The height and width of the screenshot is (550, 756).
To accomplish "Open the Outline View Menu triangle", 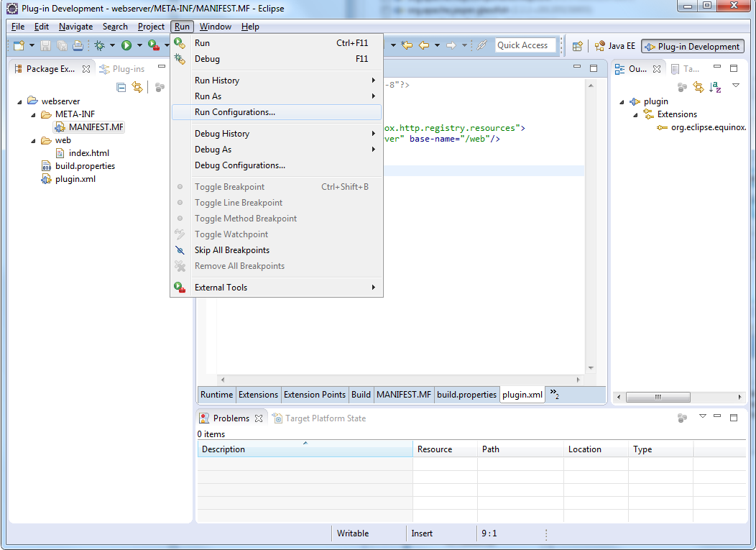I will (x=736, y=86).
